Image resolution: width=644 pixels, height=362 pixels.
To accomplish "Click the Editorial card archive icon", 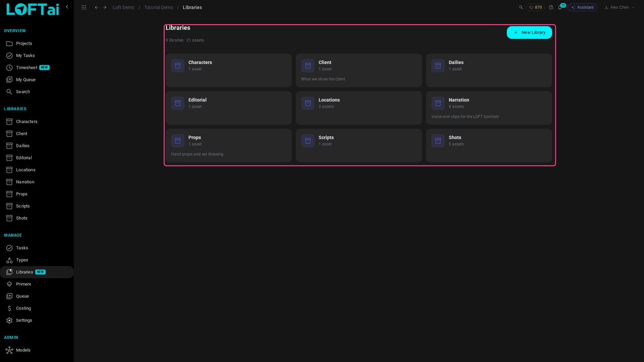I will pyautogui.click(x=178, y=103).
